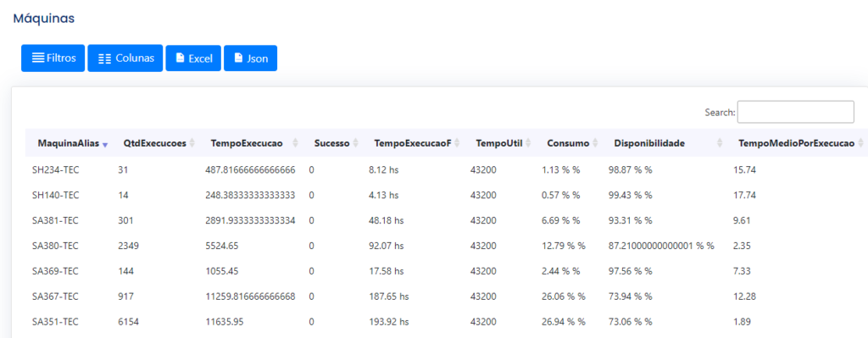Sort by TempoUtil sort arrow icon

click(528, 143)
